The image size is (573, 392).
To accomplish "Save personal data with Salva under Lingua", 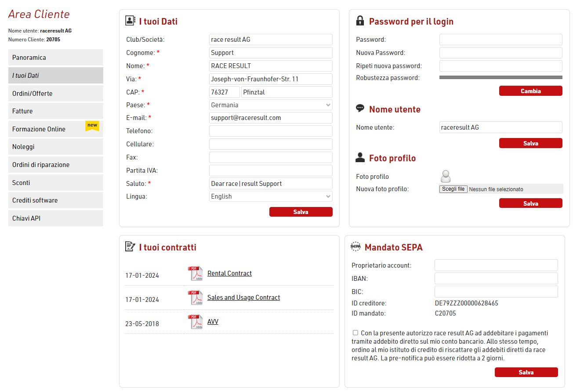I will [x=301, y=212].
